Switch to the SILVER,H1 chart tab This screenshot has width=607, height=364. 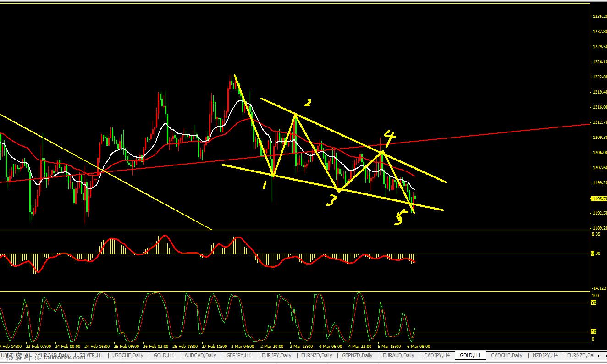point(91,355)
